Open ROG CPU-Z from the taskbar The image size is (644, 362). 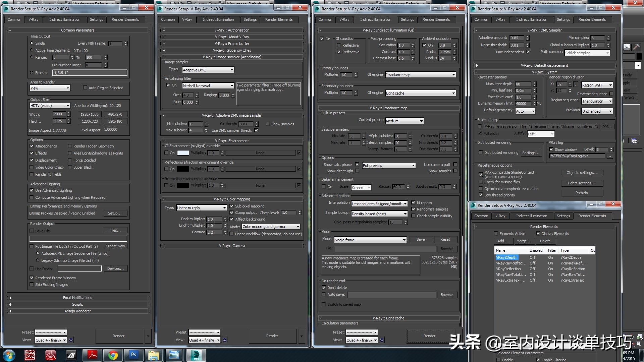[30, 355]
